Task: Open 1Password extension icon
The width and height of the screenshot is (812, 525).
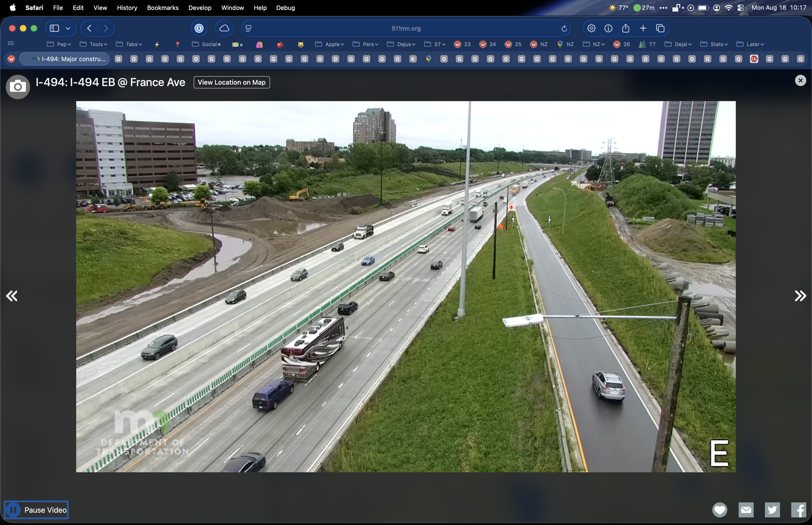Action: 199,28
